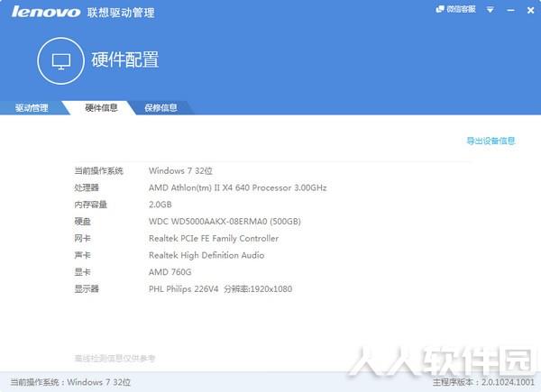Select the Windows 7 32位 value in the table
The width and height of the screenshot is (541, 392).
click(x=180, y=170)
